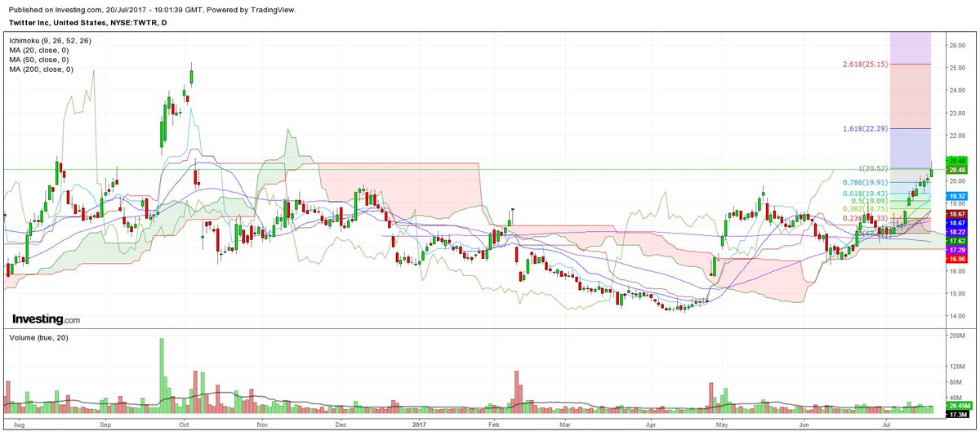Click the Published on Investing.com header line

151,9
